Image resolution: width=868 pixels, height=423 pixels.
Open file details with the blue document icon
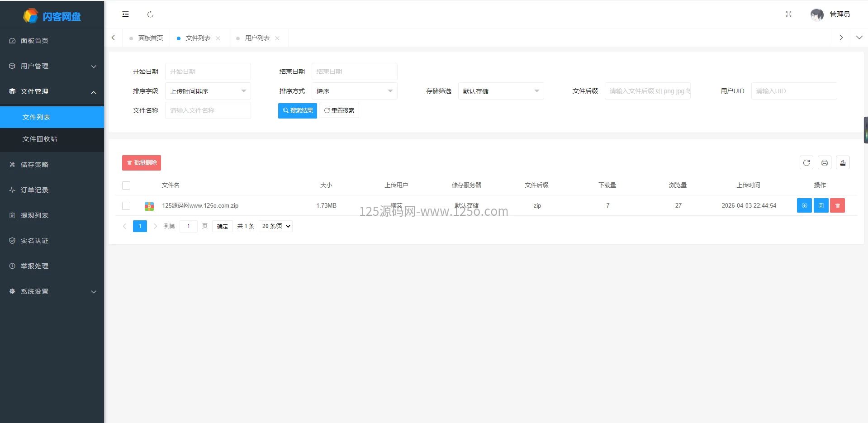click(x=821, y=205)
